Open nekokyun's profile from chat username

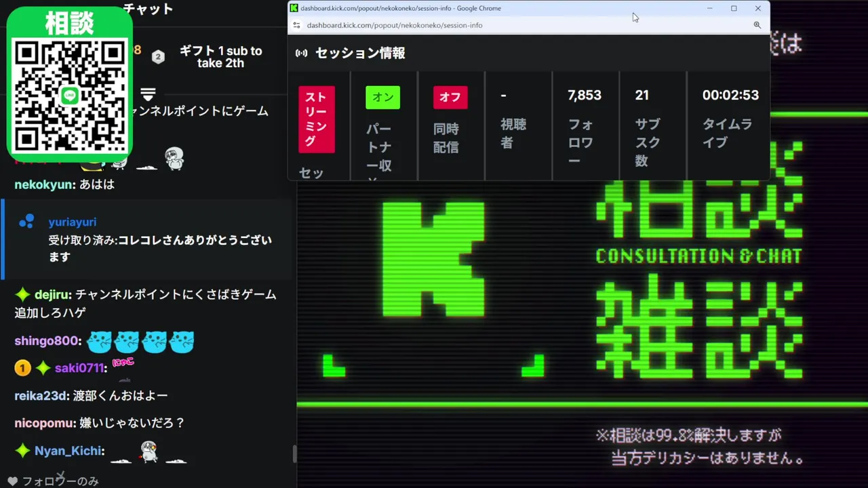tap(44, 184)
